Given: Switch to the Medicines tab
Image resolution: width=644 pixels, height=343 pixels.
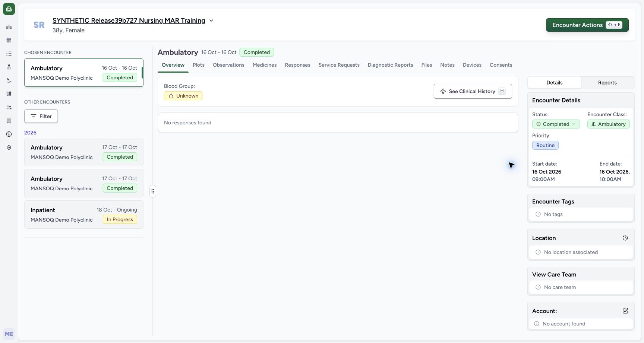Looking at the screenshot, I should pyautogui.click(x=265, y=65).
